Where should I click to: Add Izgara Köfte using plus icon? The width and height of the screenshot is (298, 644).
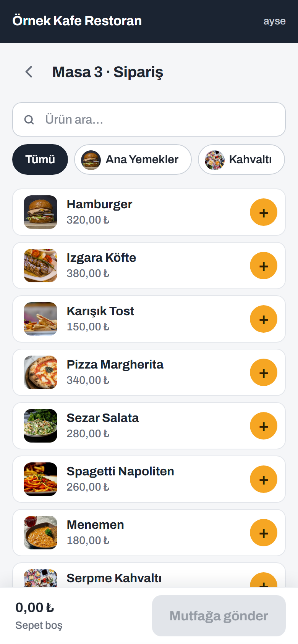(x=264, y=266)
